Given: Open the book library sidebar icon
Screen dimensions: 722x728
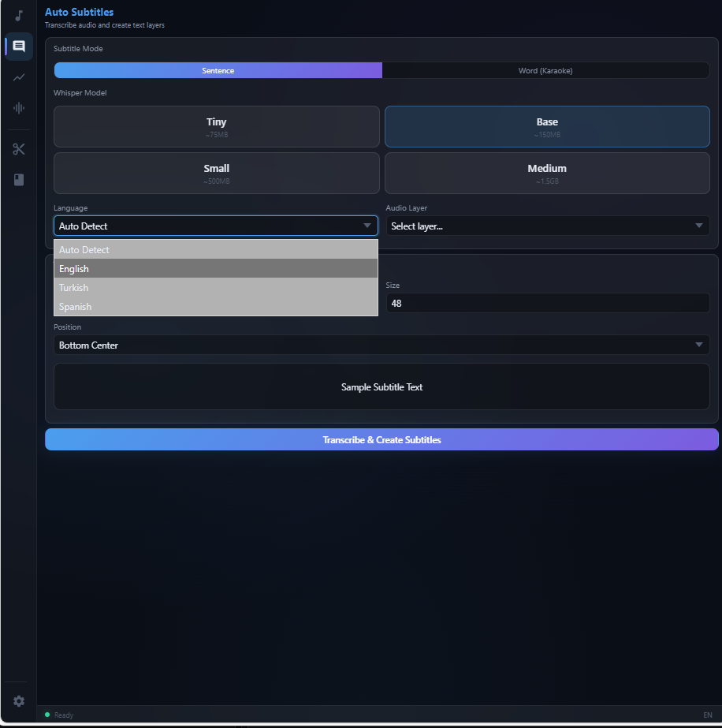Looking at the screenshot, I should pos(19,180).
